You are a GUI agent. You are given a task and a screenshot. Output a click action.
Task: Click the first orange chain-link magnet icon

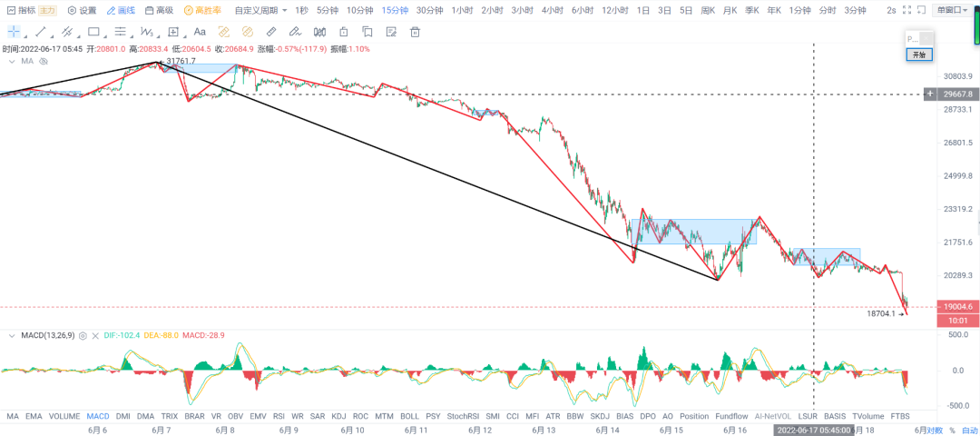[x=223, y=31]
